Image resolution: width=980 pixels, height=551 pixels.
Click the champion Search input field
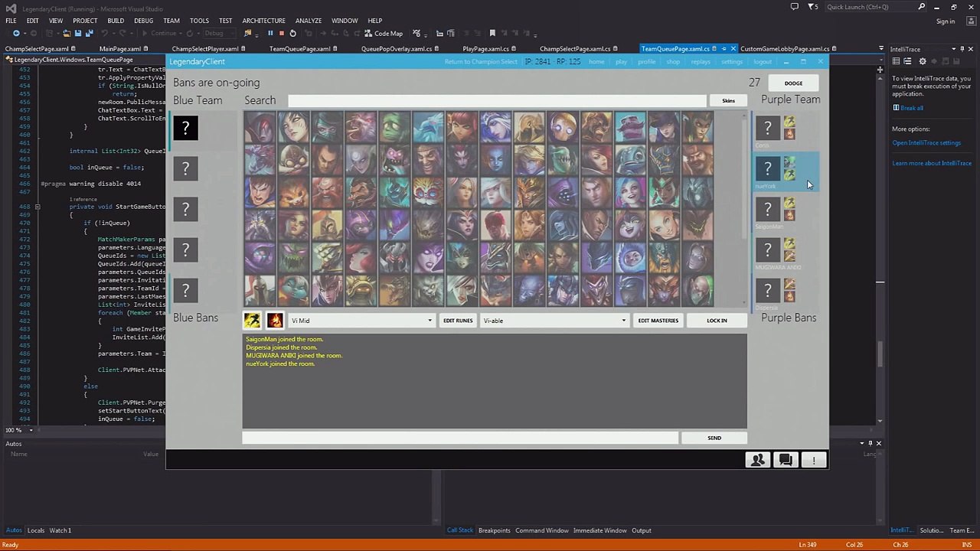point(497,101)
